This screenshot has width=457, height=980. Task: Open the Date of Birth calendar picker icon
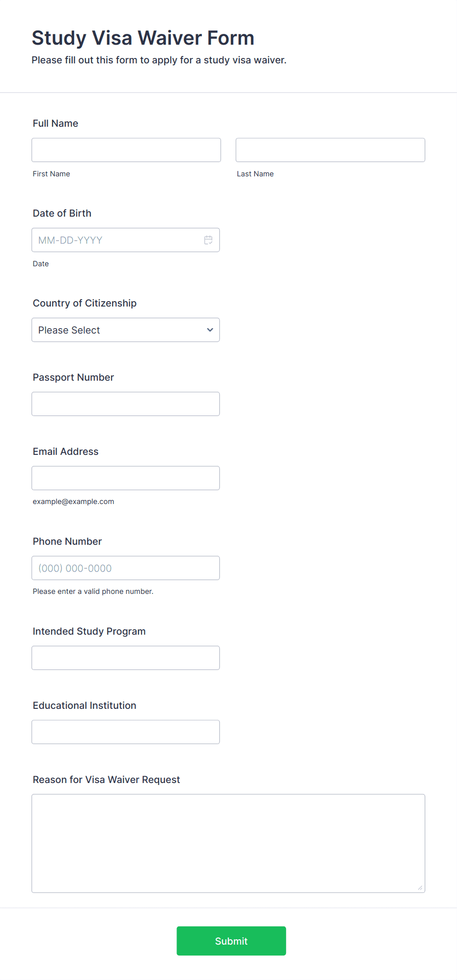pyautogui.click(x=208, y=240)
